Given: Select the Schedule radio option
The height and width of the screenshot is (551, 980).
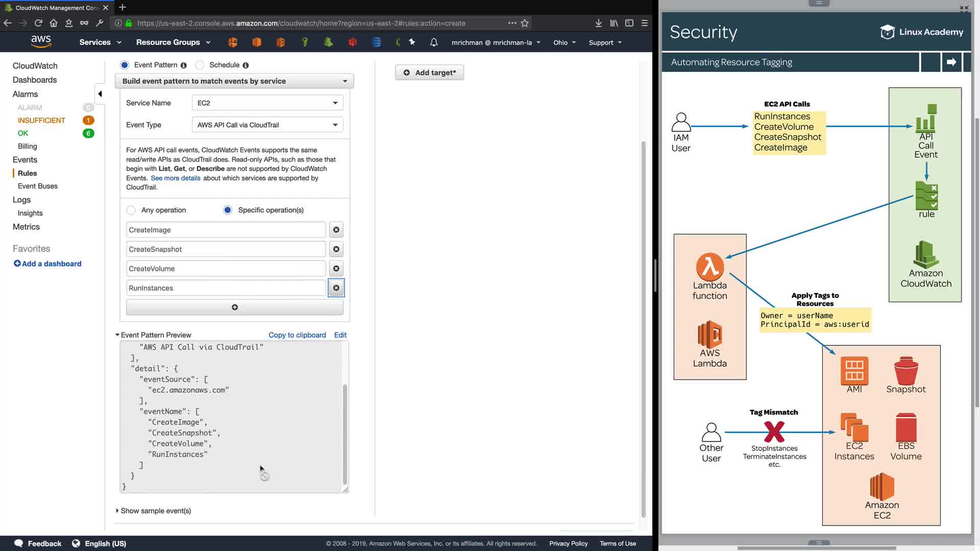Looking at the screenshot, I should click(x=200, y=65).
